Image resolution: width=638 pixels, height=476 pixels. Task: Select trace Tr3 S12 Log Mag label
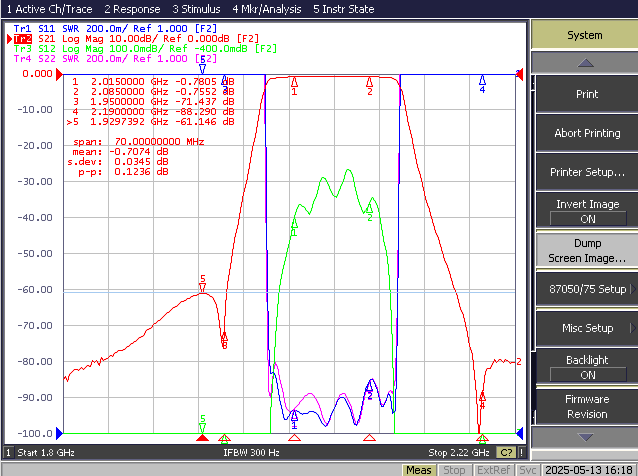click(145, 49)
